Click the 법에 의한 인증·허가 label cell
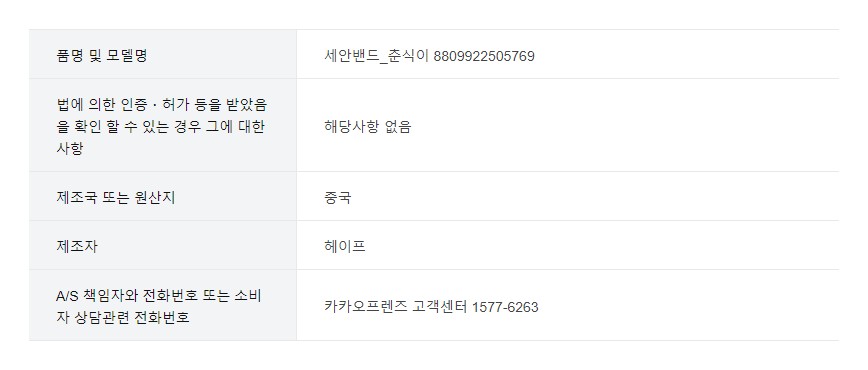This screenshot has height=370, width=868. (163, 125)
